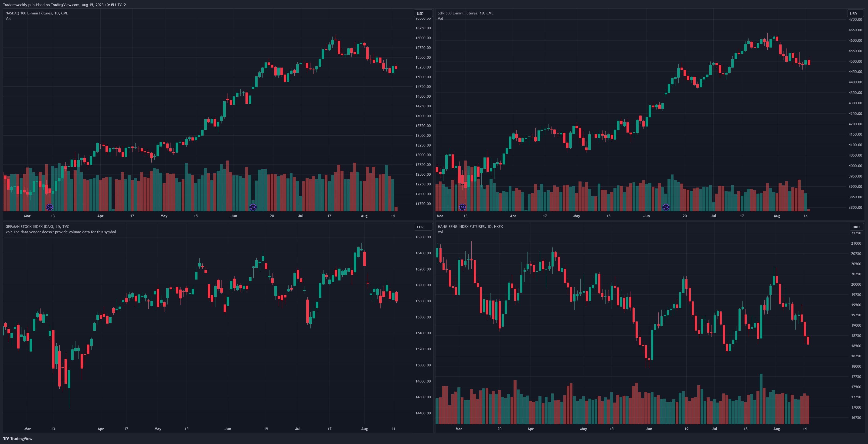The height and width of the screenshot is (444, 868).
Task: Click the purple rollover marker in June on S&P 500 chart
Action: coord(666,207)
